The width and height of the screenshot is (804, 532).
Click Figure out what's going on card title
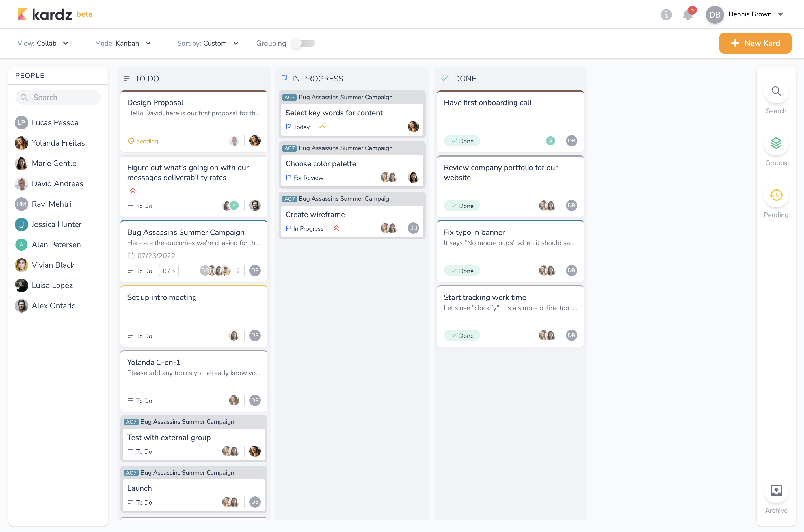coord(188,173)
